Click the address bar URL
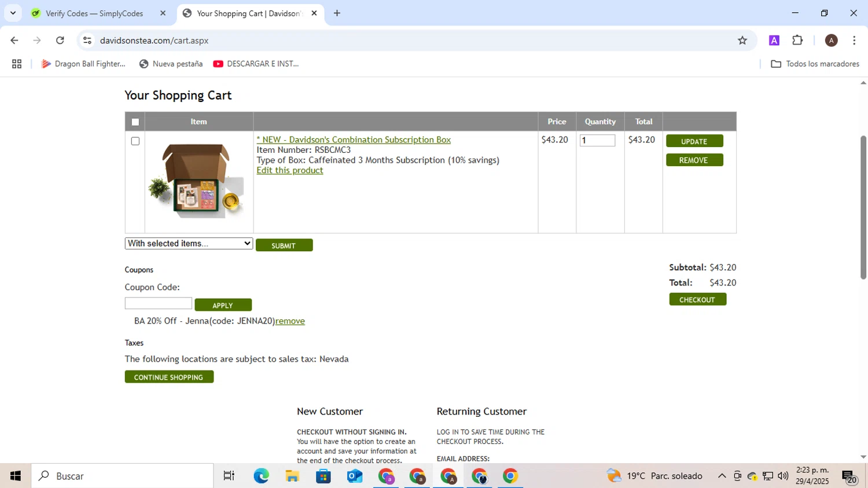 tap(154, 41)
